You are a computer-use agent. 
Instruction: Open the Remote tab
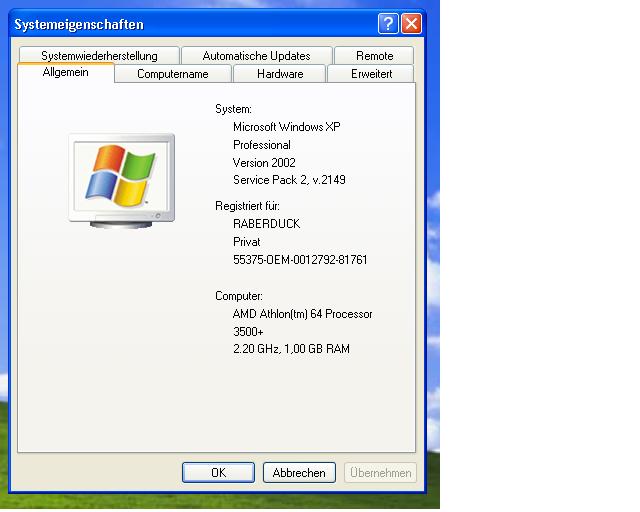coord(374,56)
